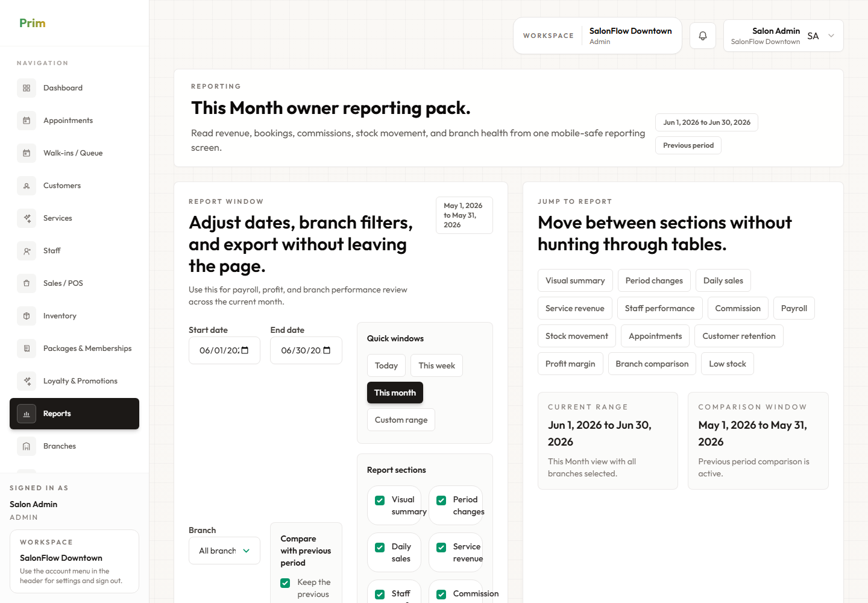Uncheck Daily sales report section
Image resolution: width=868 pixels, height=603 pixels.
380,548
